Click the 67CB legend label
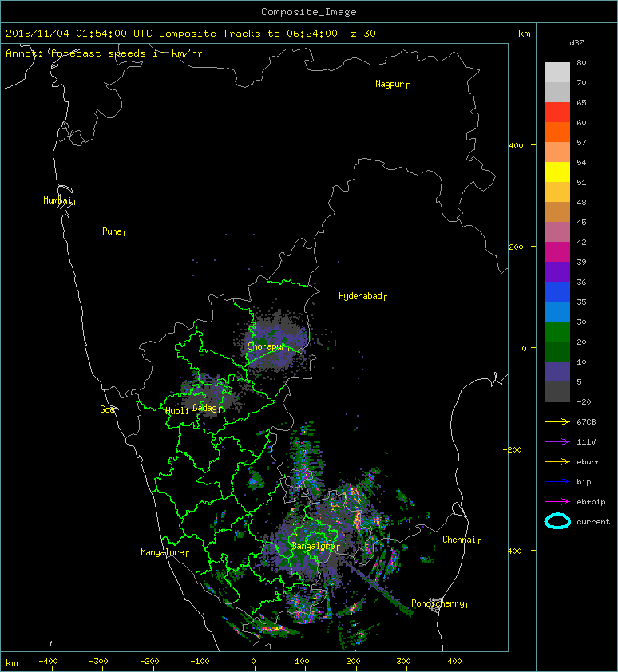Screen dimensions: 618x672 click(x=586, y=421)
